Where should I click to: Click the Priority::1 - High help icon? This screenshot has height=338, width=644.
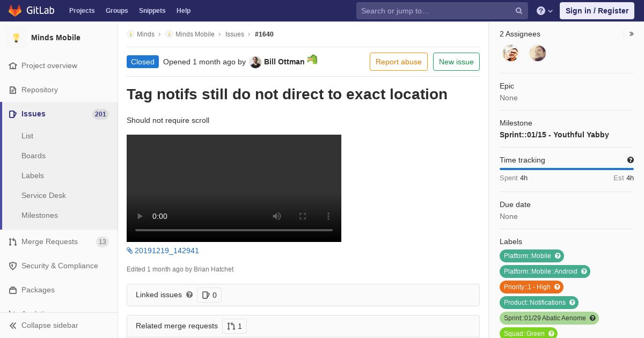pyautogui.click(x=557, y=287)
